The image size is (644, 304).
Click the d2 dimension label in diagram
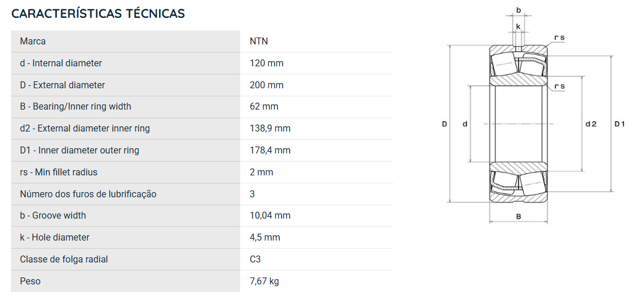point(590,124)
